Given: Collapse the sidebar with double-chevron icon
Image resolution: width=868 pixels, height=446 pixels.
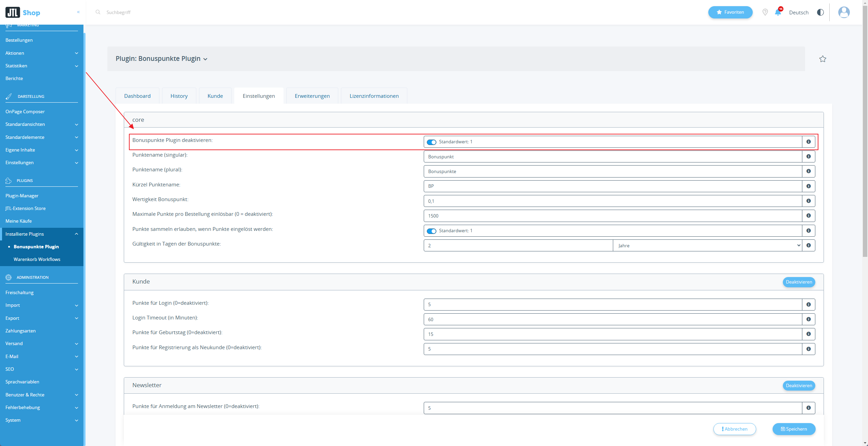Looking at the screenshot, I should [78, 12].
